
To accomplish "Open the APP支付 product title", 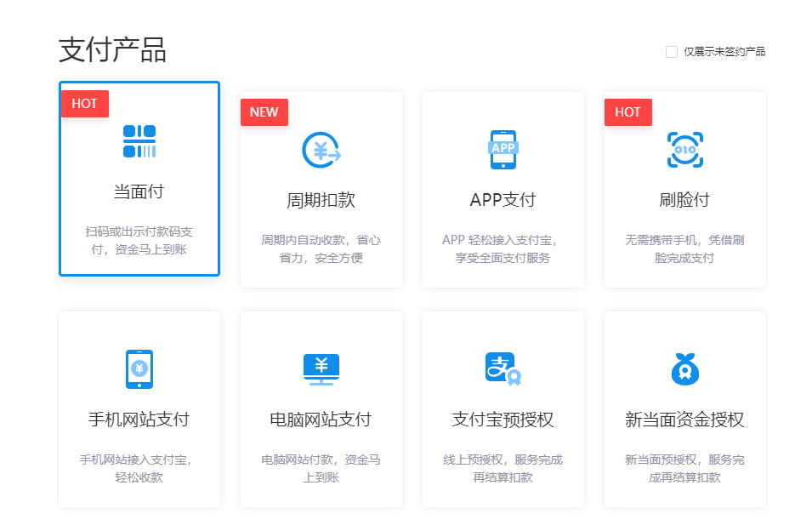I will point(503,200).
